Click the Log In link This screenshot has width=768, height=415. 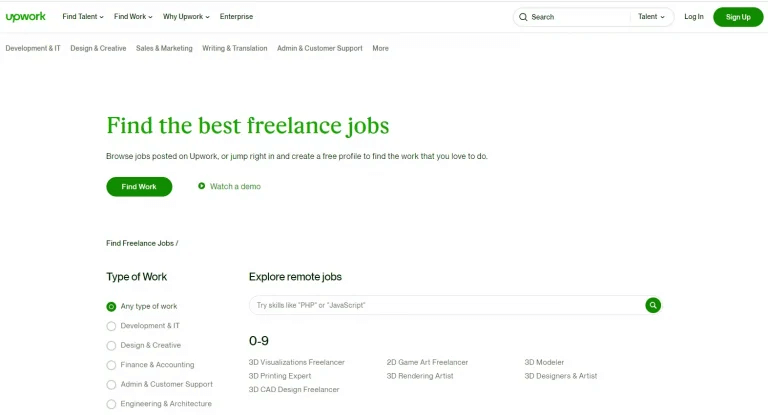pos(694,17)
